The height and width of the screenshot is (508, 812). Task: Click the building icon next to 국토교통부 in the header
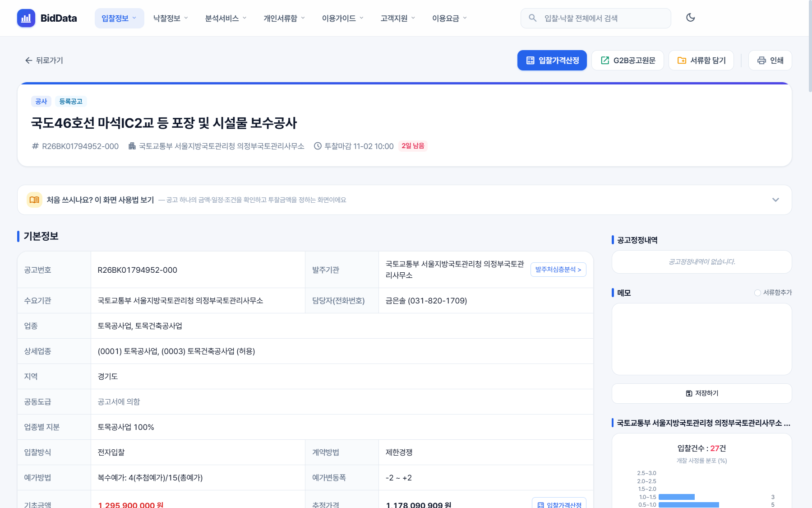tap(132, 146)
